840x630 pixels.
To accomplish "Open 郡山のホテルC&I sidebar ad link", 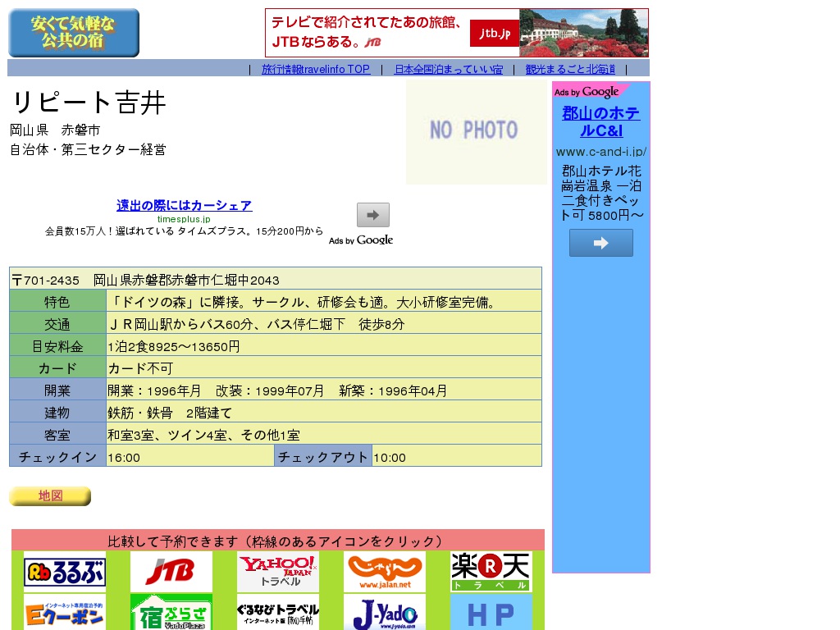I will (x=601, y=121).
